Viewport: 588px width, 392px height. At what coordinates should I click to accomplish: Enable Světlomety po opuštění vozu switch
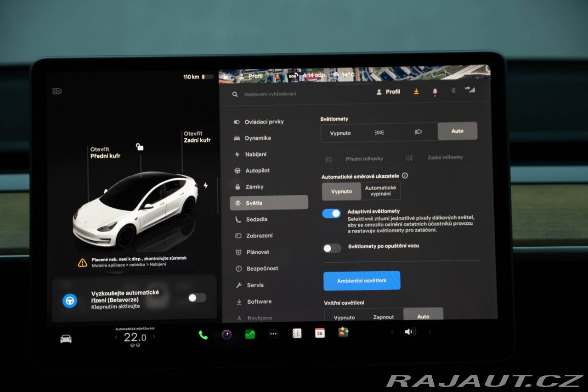click(x=332, y=248)
